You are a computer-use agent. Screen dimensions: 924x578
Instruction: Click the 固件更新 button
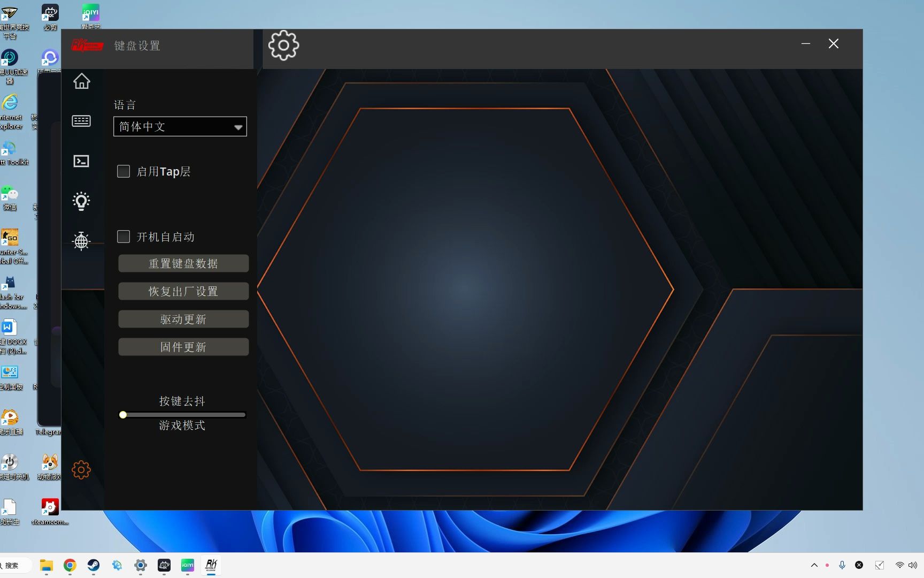tap(183, 347)
